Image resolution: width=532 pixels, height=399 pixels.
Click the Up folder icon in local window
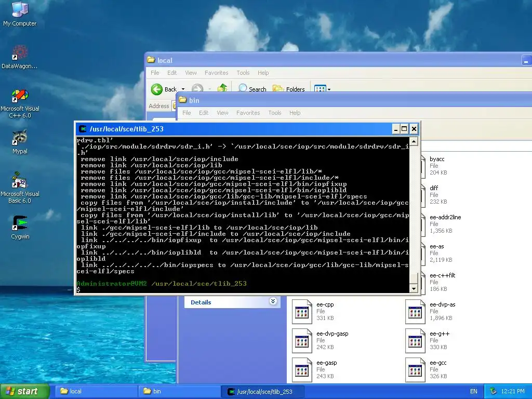[x=222, y=88]
